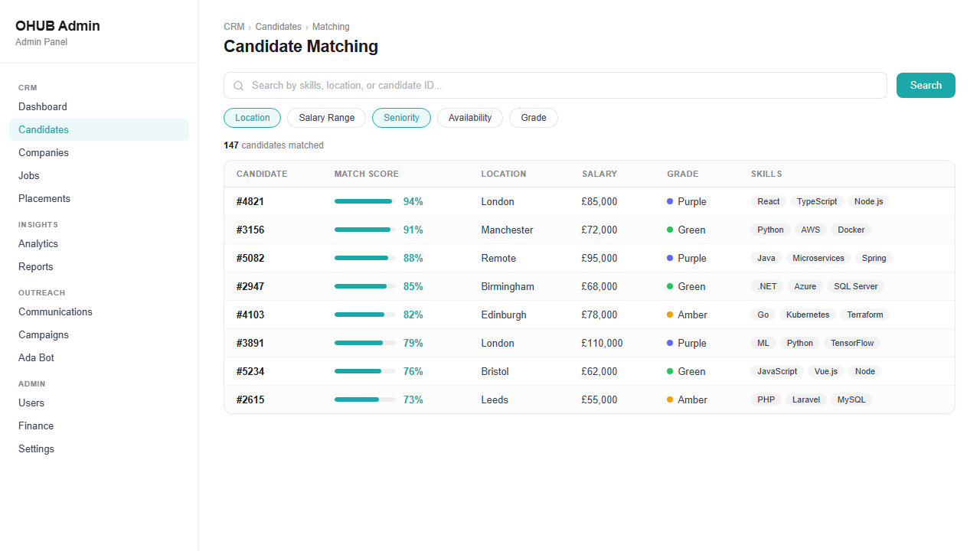Open candidate #4821

(250, 202)
